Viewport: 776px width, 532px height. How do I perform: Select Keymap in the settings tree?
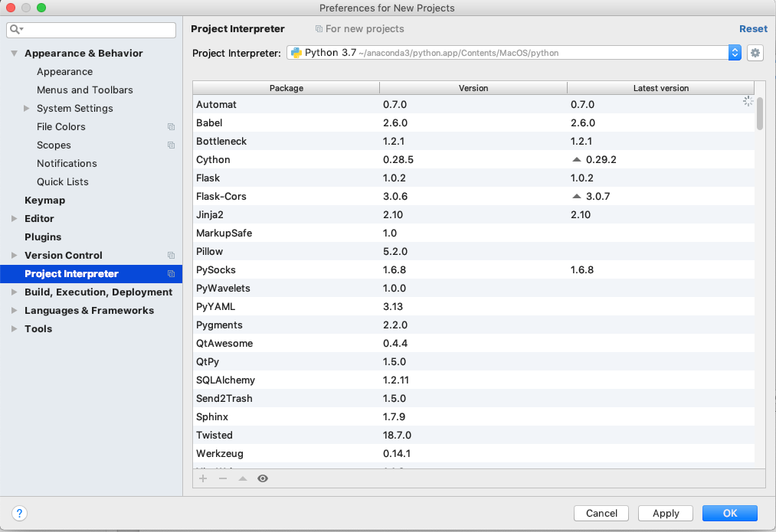pos(44,201)
